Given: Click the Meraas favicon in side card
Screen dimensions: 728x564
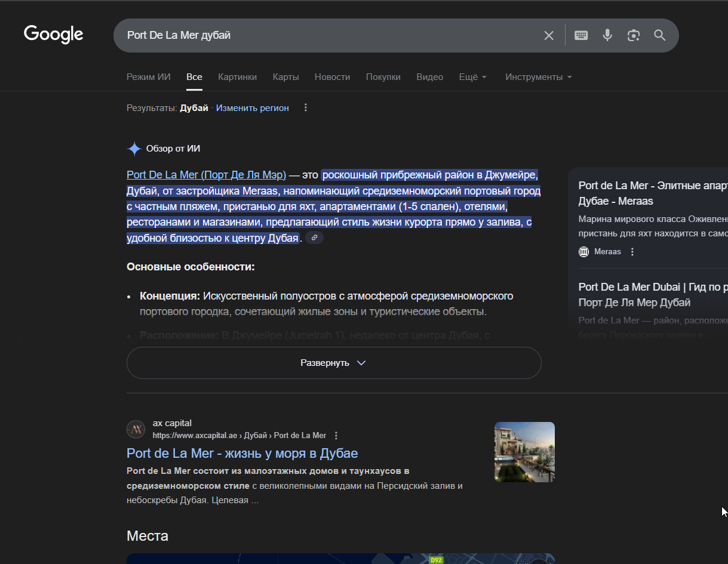Looking at the screenshot, I should pyautogui.click(x=584, y=252).
